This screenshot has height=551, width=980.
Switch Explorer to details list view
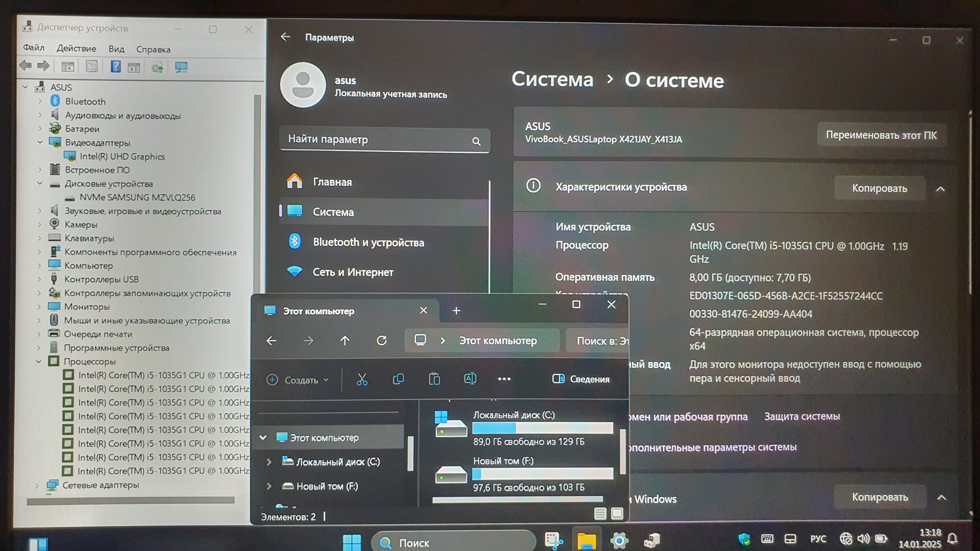600,514
